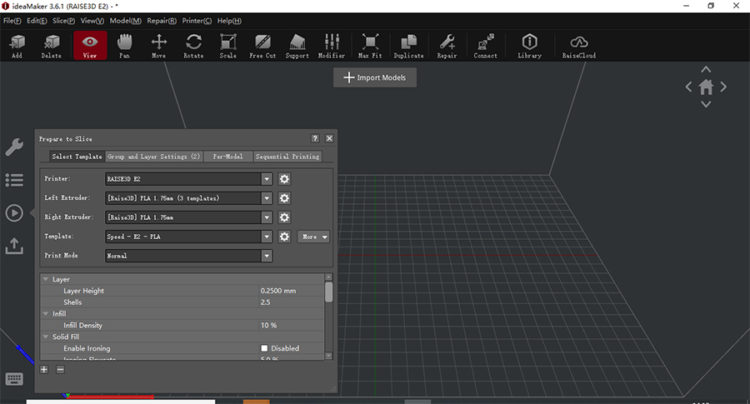Open the Right Extruder material dropdown

pyautogui.click(x=188, y=217)
